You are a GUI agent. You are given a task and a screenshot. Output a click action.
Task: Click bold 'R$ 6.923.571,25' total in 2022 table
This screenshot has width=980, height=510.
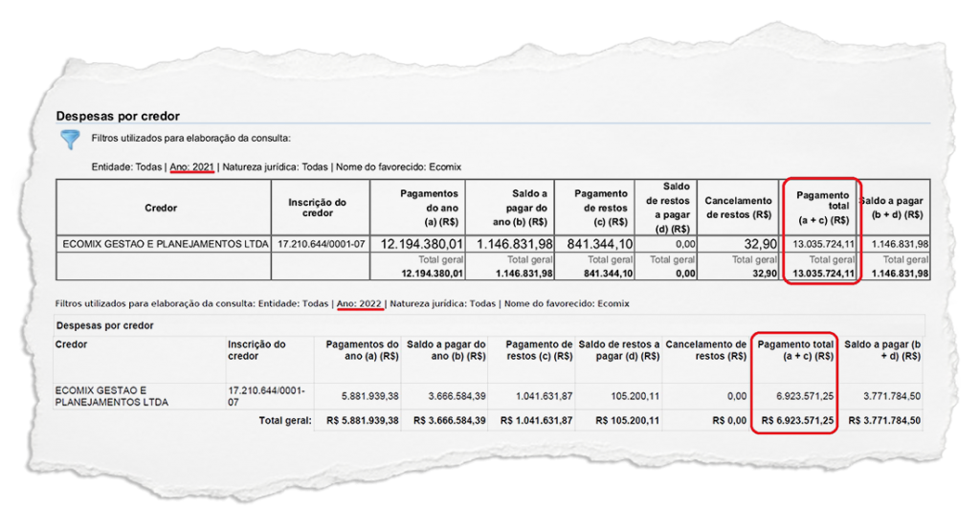click(x=797, y=421)
